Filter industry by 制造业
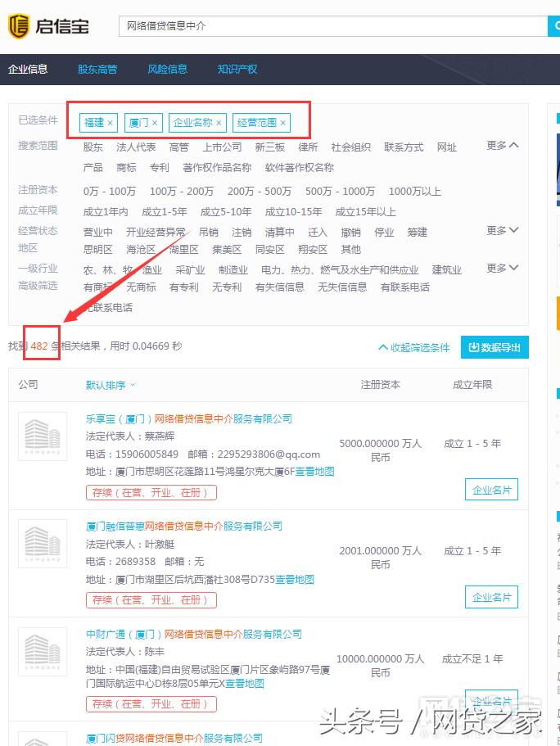560x746 pixels. click(233, 269)
